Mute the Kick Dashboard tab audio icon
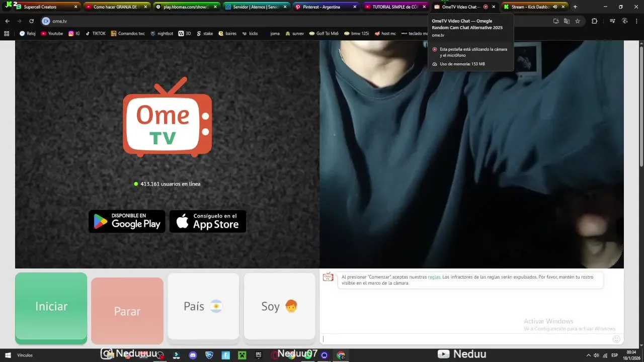 (555, 7)
